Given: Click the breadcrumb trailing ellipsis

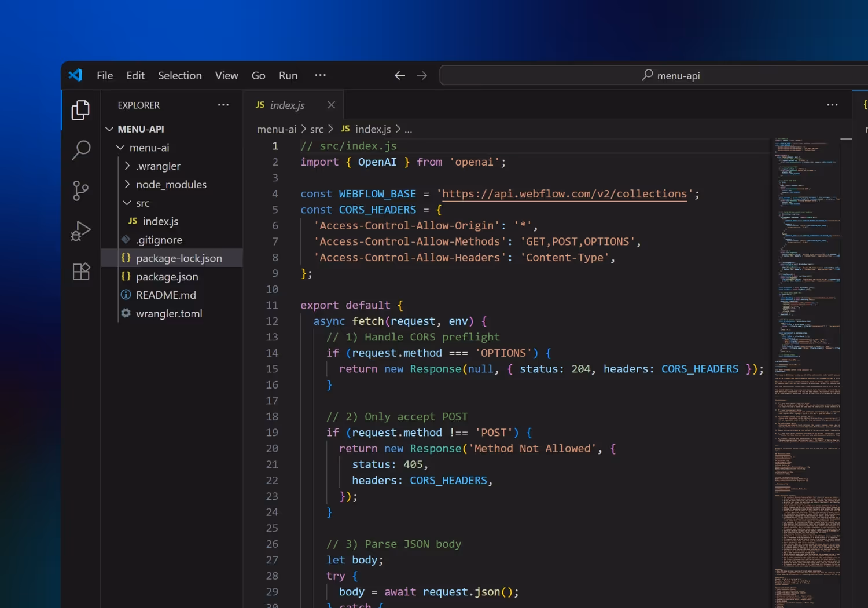Looking at the screenshot, I should 408,130.
